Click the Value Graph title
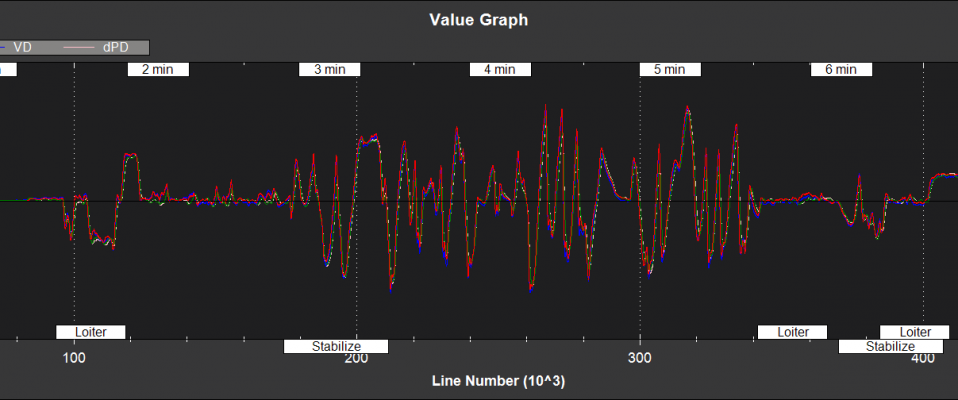Screen dimensions: 958x400 479,19
